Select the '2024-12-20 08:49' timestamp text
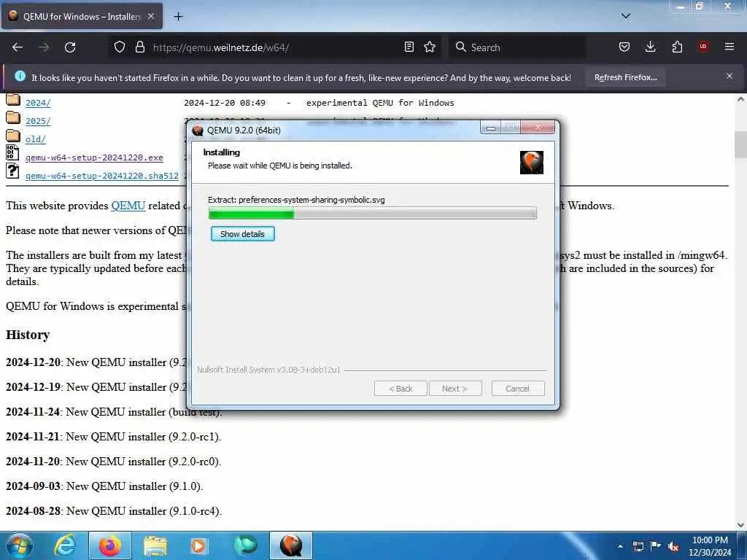The image size is (747, 560). tap(225, 103)
